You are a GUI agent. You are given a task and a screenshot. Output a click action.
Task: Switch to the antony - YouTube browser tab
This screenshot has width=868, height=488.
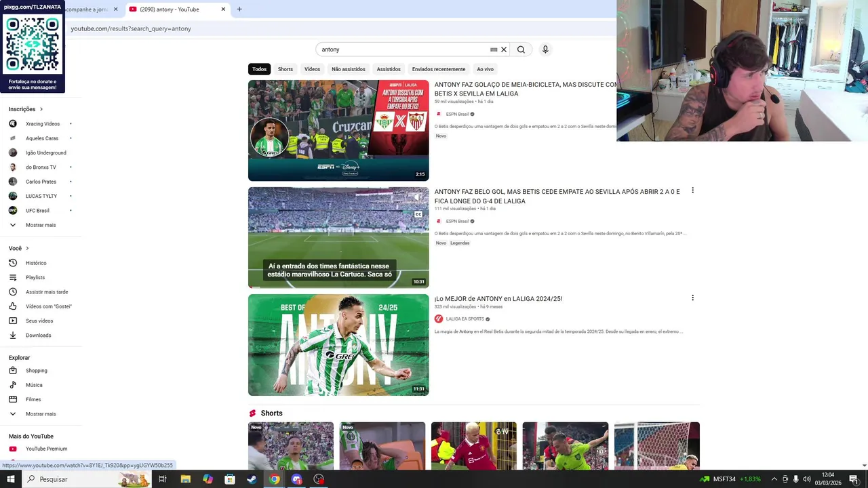coord(178,9)
